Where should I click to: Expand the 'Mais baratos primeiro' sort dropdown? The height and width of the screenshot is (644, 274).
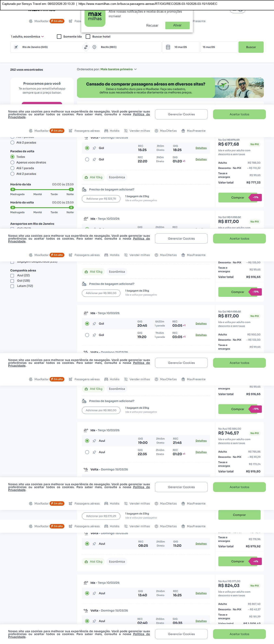click(118, 69)
